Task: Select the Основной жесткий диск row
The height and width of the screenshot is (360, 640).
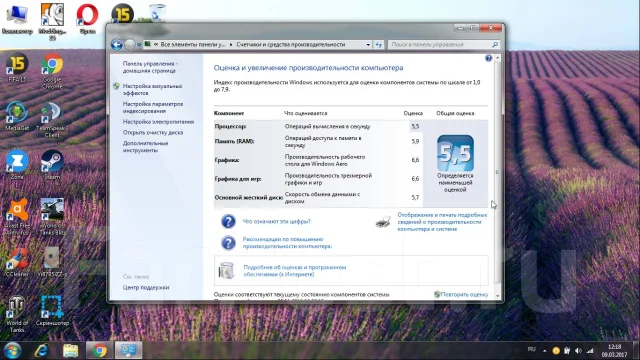Action: click(318, 198)
